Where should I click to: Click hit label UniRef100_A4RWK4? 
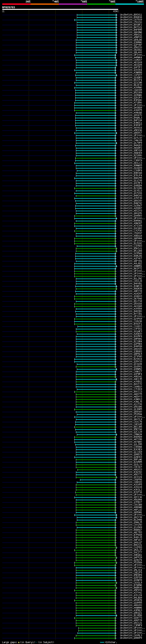pos(131,58)
